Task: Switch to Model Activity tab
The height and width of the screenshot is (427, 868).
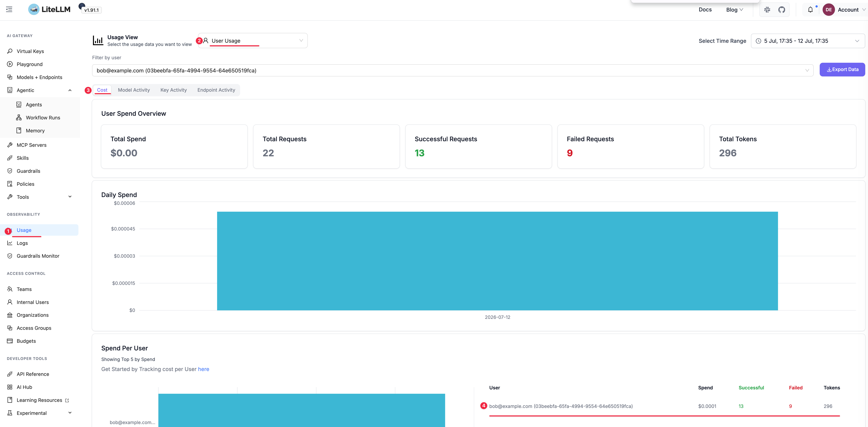Action: 134,90
